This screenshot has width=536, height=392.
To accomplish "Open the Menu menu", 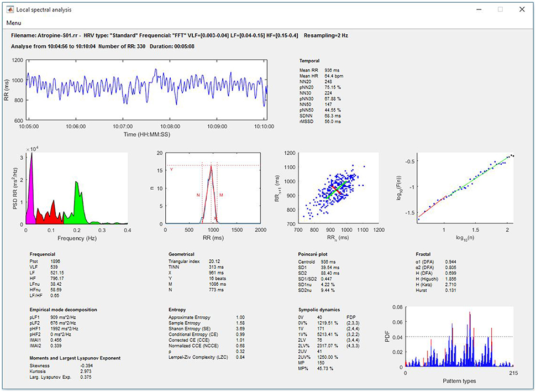I will point(14,23).
